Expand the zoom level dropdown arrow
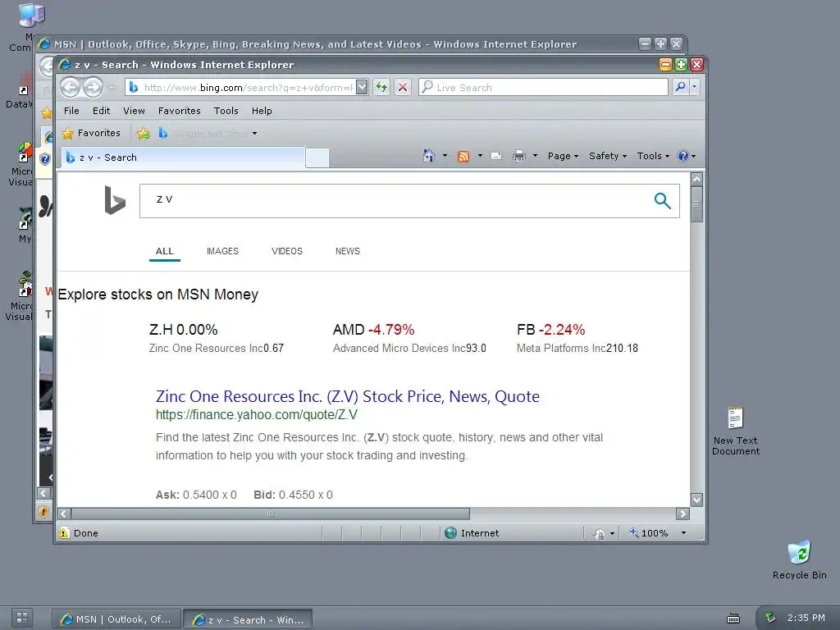 pos(683,533)
